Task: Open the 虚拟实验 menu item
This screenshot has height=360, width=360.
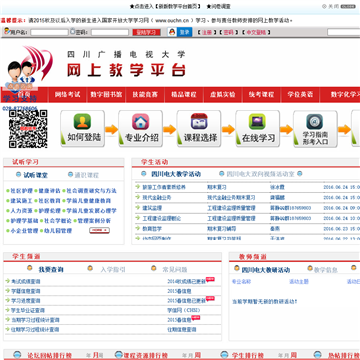Action: (x=223, y=94)
